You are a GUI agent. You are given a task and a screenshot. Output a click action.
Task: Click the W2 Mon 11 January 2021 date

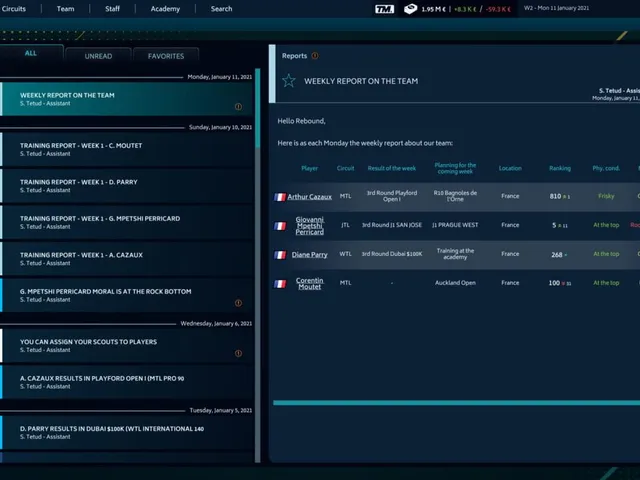pyautogui.click(x=556, y=8)
